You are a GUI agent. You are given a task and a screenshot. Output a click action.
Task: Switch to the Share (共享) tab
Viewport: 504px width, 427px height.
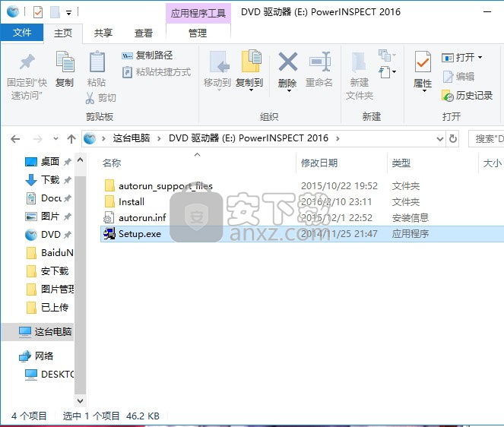point(103,33)
